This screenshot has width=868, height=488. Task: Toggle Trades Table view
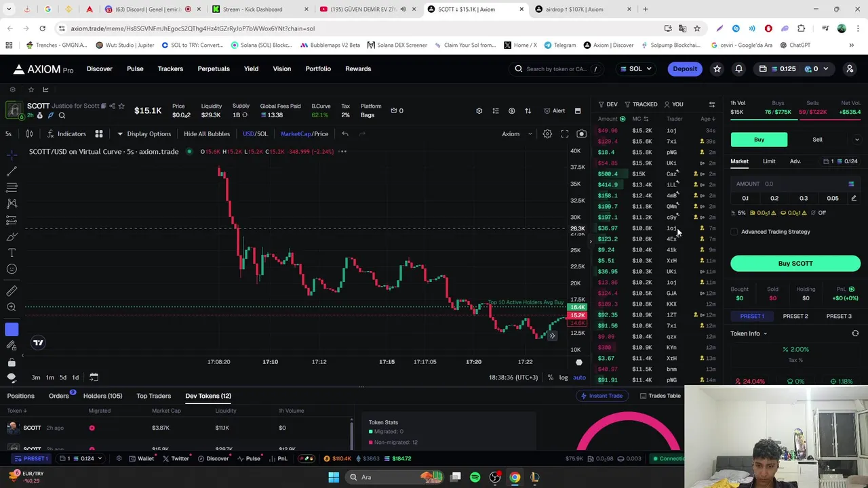(660, 396)
